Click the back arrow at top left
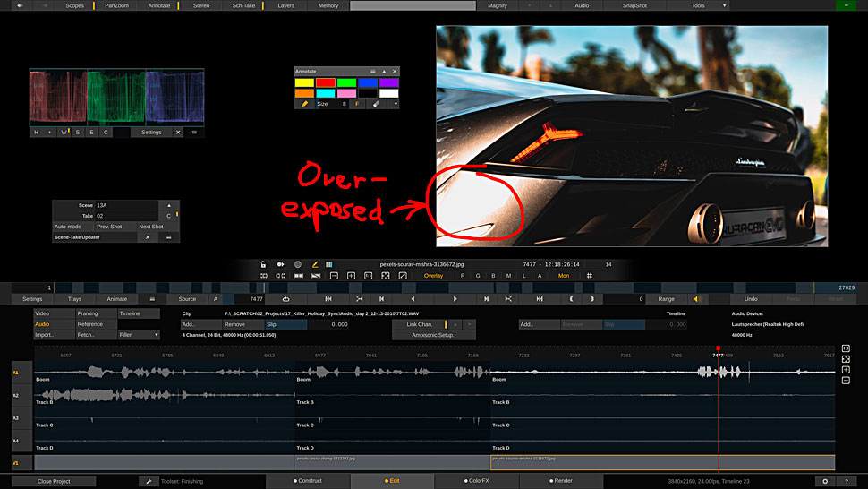The width and height of the screenshot is (868, 489). point(21,5)
